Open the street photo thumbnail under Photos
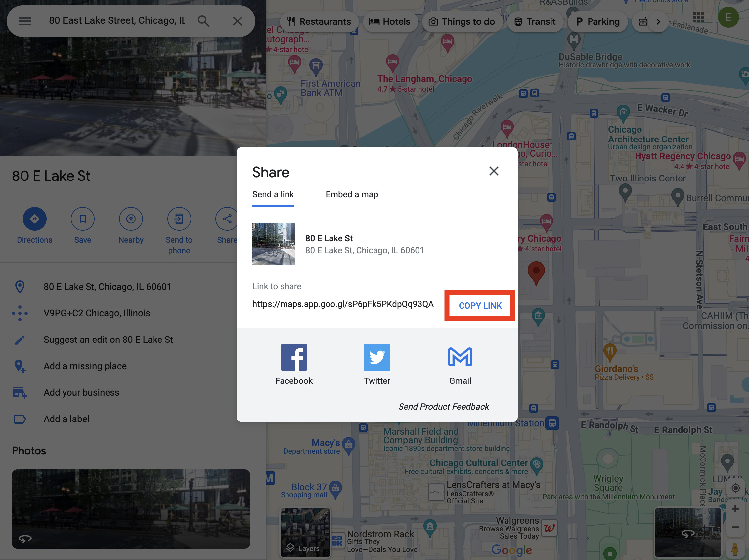Viewport: 749px width, 560px height. (131, 509)
